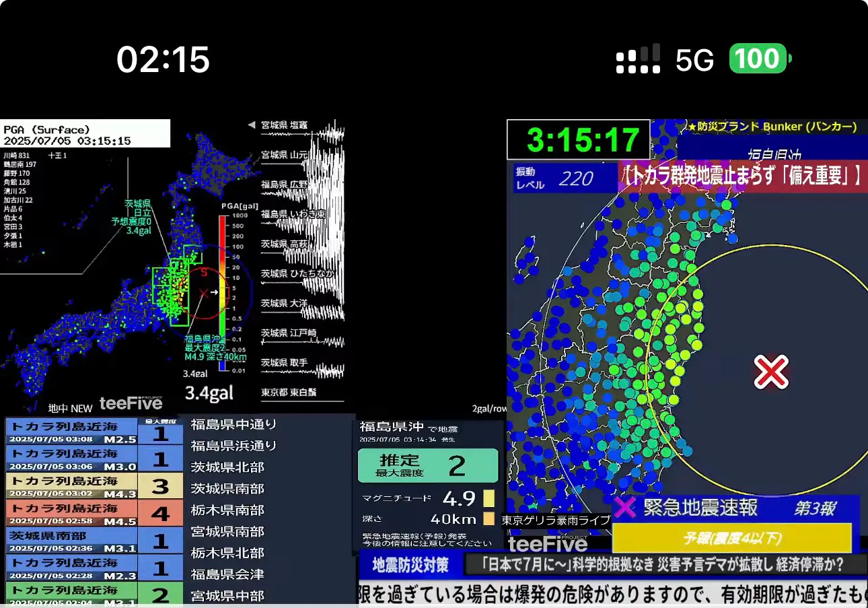
Task: Click the 川崎 831 station reading
Action: pos(17,155)
